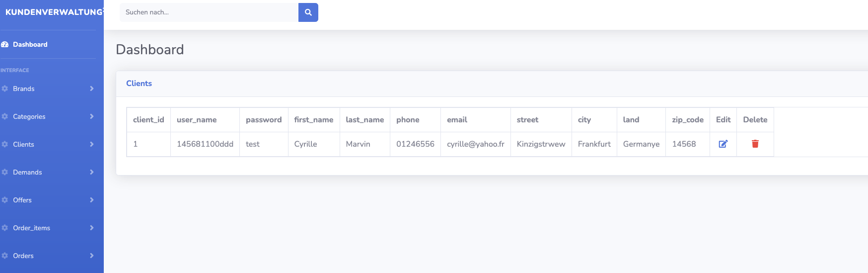The height and width of the screenshot is (273, 868).
Task: Expand the Brands chevron arrow
Action: click(x=92, y=89)
